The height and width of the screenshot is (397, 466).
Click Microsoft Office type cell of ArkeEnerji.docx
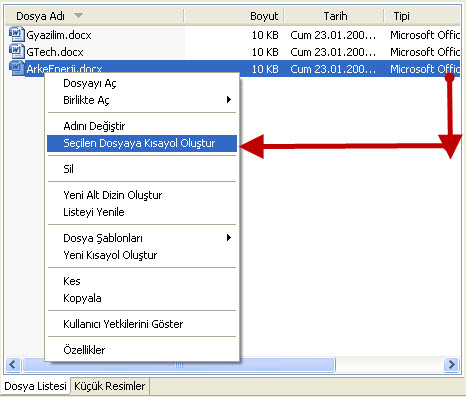pyautogui.click(x=425, y=69)
